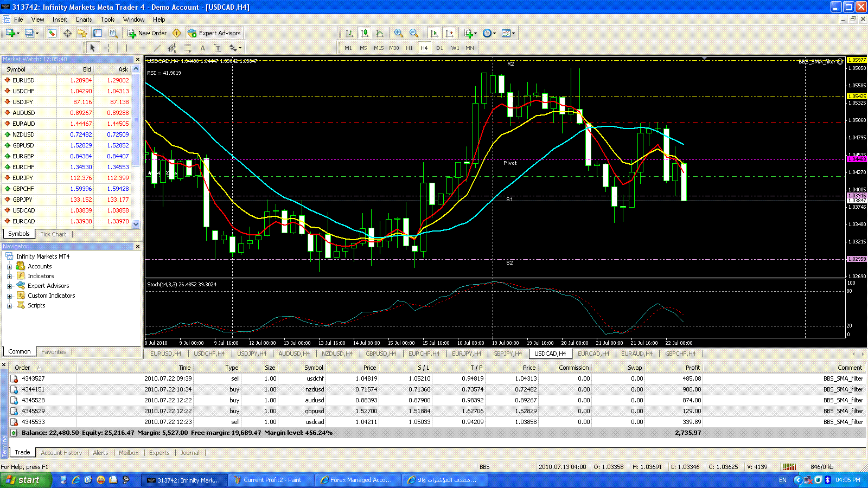The width and height of the screenshot is (868, 488).
Task: Open Current Profit2 Paint from taskbar
Action: tap(271, 480)
